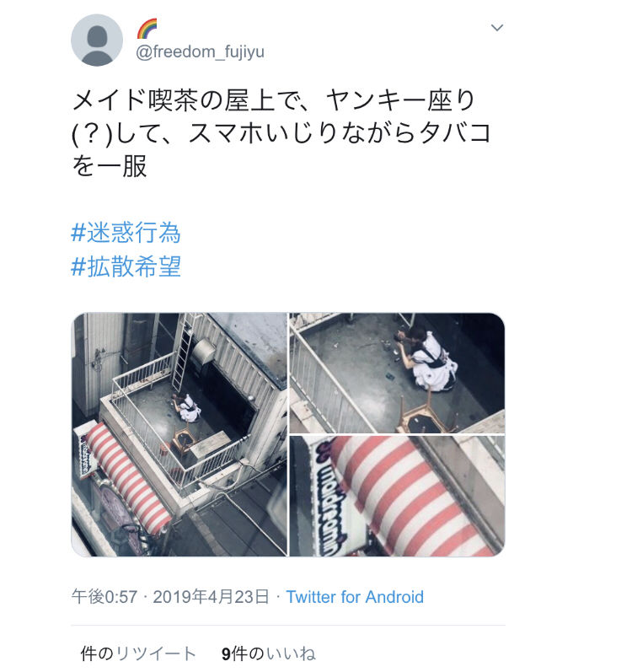Open the close-up maid photo thumbnail
The height and width of the screenshot is (672, 632).
coord(398,373)
